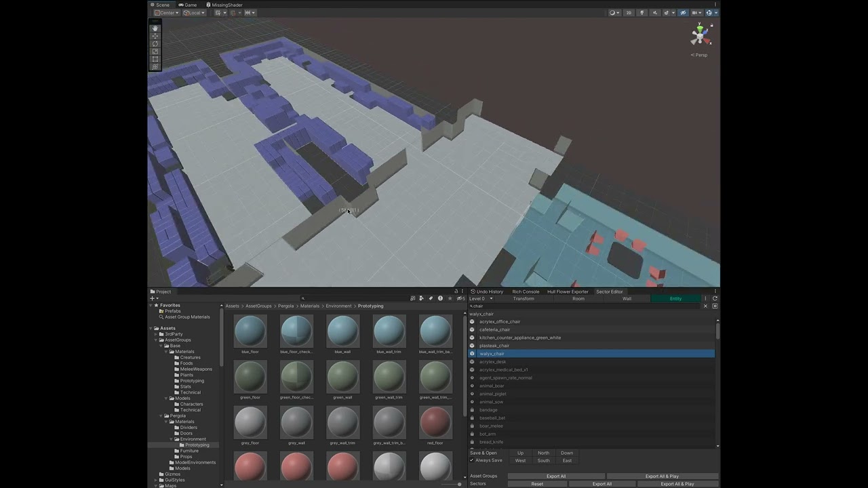Viewport: 868px width, 488px height.
Task: Switch to Transform mode tab
Action: pyautogui.click(x=524, y=298)
